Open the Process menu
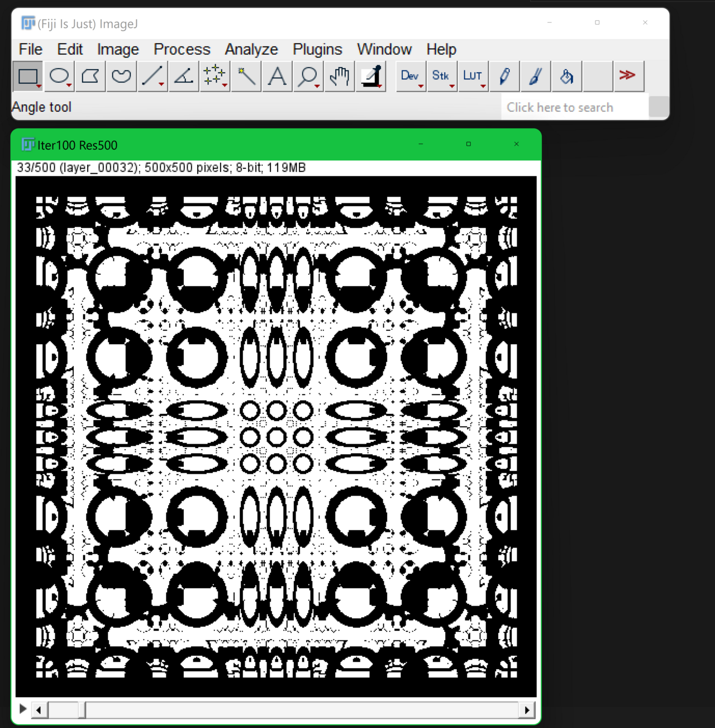Image resolution: width=715 pixels, height=728 pixels. pyautogui.click(x=182, y=49)
